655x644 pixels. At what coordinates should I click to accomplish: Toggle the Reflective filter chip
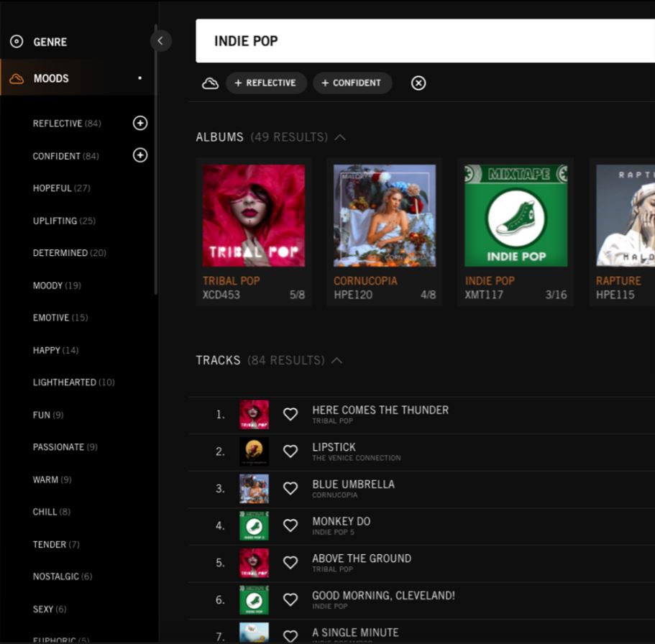pyautogui.click(x=266, y=83)
